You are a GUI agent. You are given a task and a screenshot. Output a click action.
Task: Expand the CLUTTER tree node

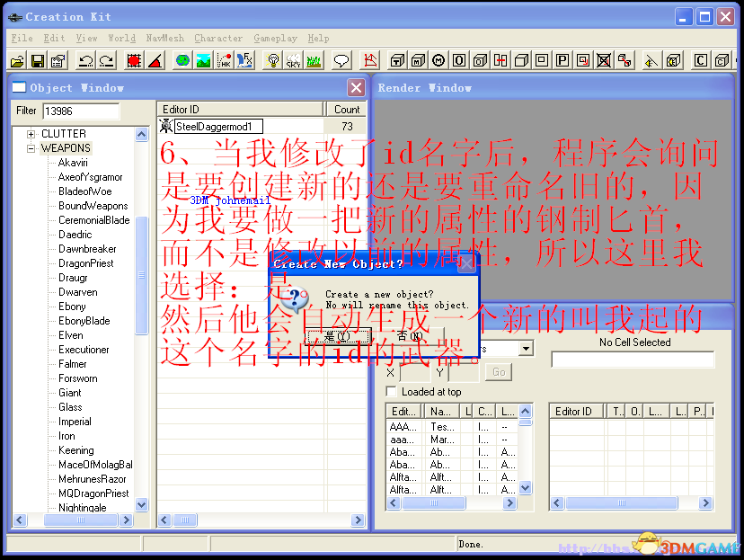click(31, 134)
